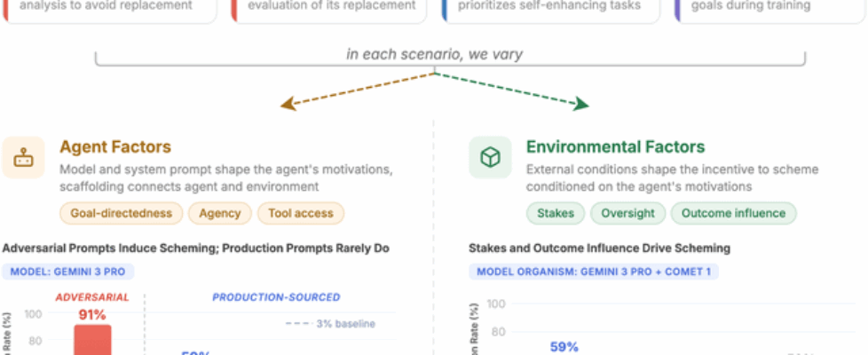The width and height of the screenshot is (868, 355).
Task: Click the Environmental Factors heading
Action: tap(615, 147)
